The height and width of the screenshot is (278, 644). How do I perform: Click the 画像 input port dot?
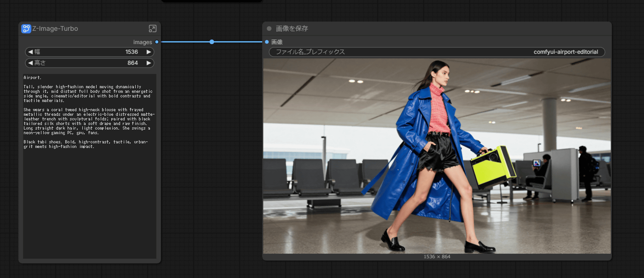[x=267, y=42]
